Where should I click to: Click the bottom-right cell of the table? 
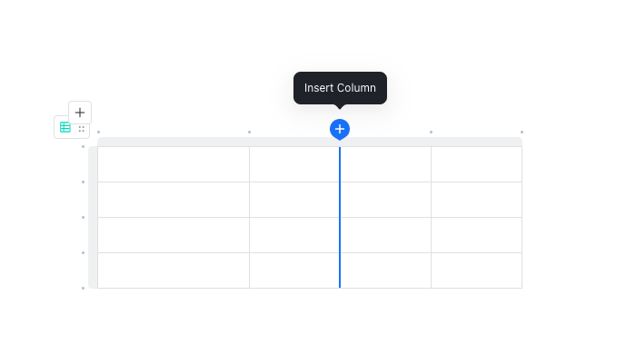(x=476, y=271)
